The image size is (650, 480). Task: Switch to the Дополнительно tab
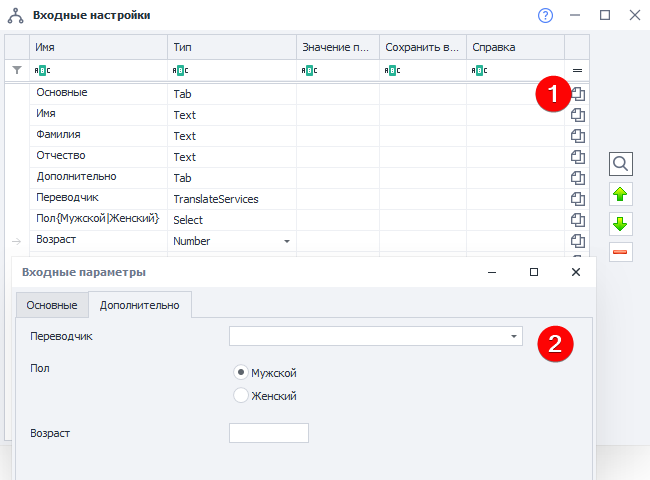pyautogui.click(x=140, y=304)
